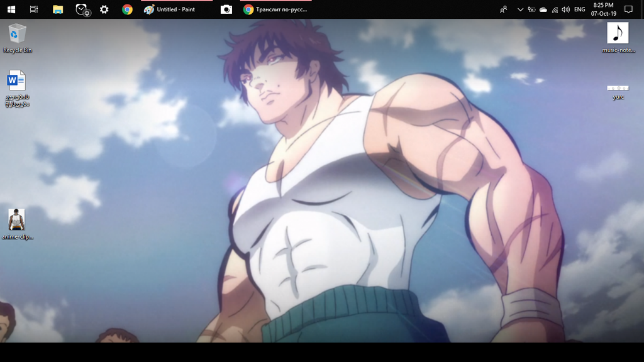Open the alarm clock app on taskbar
644x362 pixels.
82,9
